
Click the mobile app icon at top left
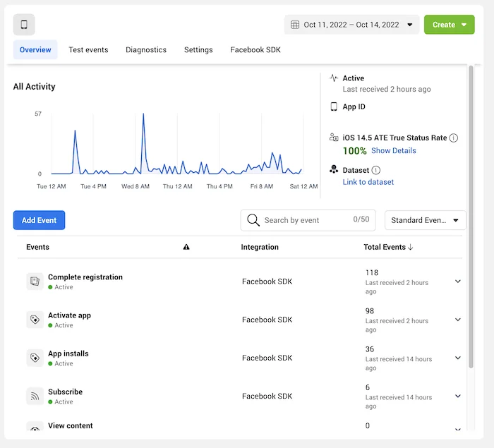24,25
